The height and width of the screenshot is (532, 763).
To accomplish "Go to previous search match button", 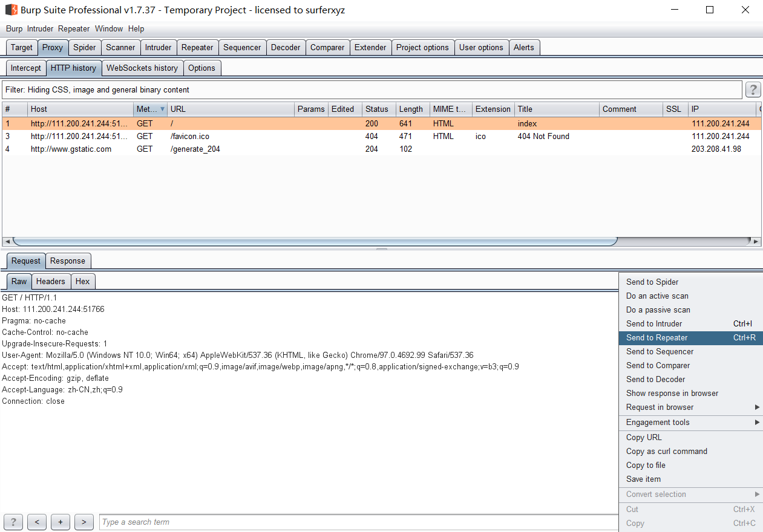I will tap(37, 522).
